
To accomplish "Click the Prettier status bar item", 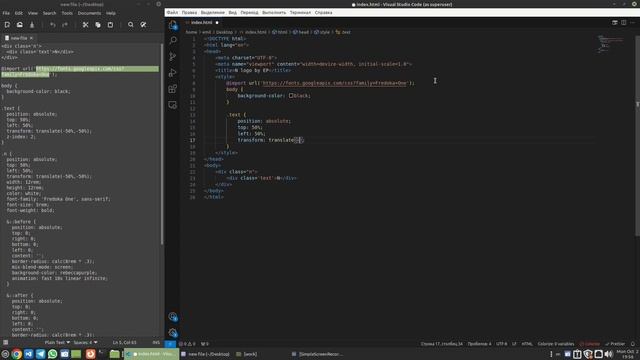I will pos(615,344).
